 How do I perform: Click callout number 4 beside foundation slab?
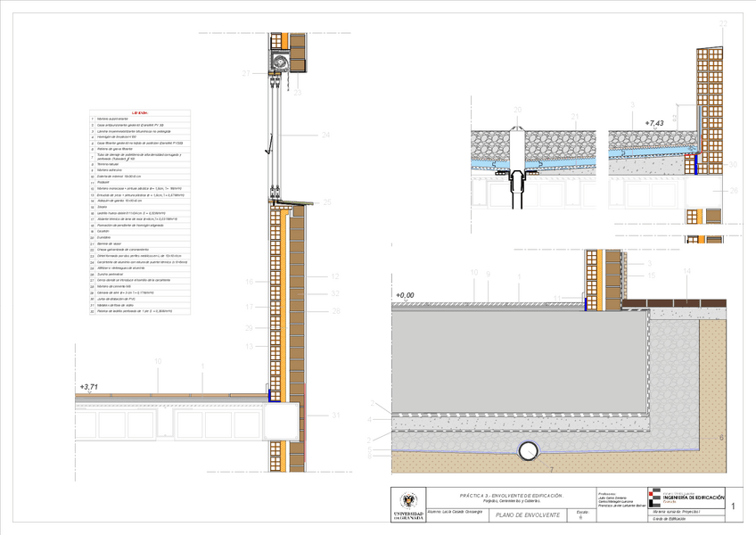pyautogui.click(x=370, y=420)
